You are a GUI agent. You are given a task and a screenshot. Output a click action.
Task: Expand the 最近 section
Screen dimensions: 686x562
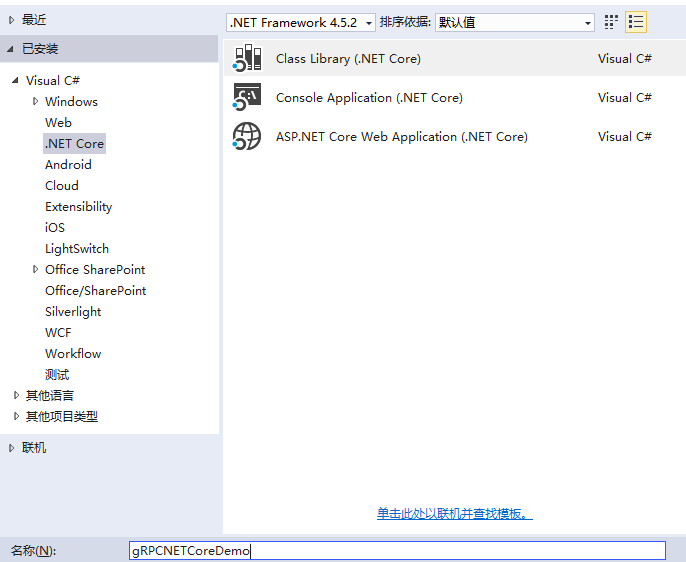click(12, 20)
